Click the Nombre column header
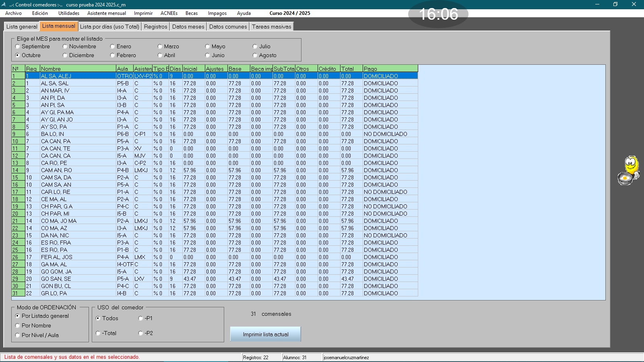Viewport: 644px width, 362px height. pyautogui.click(x=78, y=69)
